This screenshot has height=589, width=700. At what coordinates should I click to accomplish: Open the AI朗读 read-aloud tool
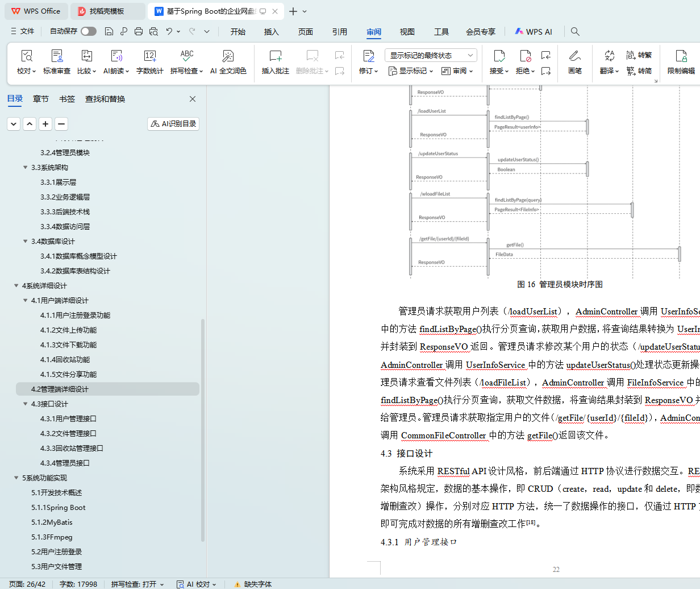tap(116, 56)
